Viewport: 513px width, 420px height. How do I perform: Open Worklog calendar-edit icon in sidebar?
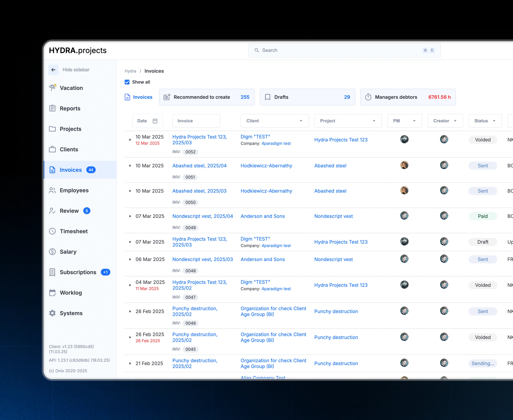[52, 293]
